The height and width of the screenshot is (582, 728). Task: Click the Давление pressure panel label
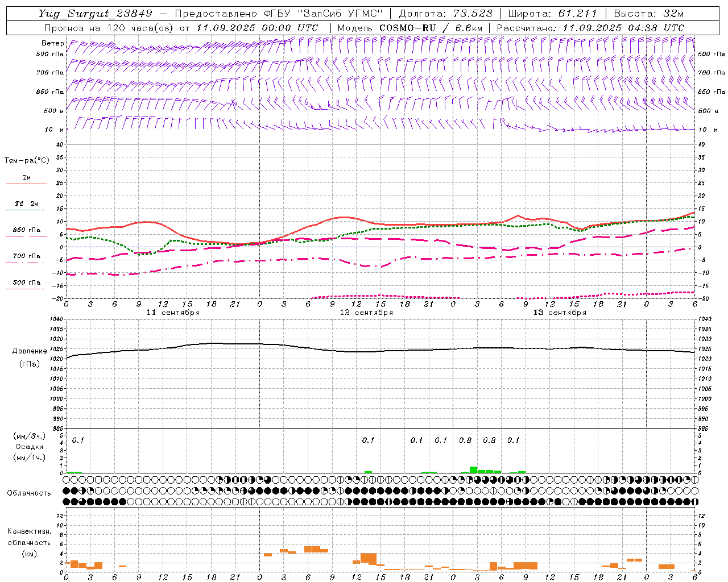30,351
